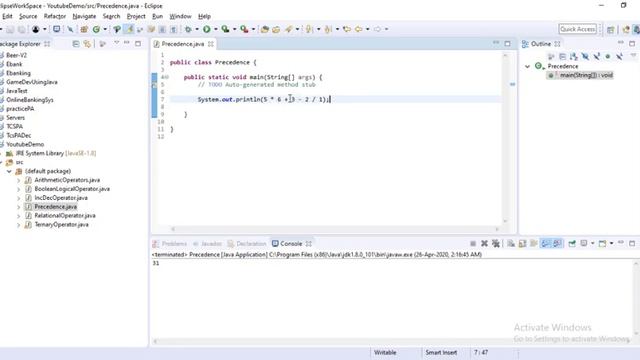The height and width of the screenshot is (360, 640).
Task: Click Collapse All in Package Explorer
Action: click(x=76, y=44)
